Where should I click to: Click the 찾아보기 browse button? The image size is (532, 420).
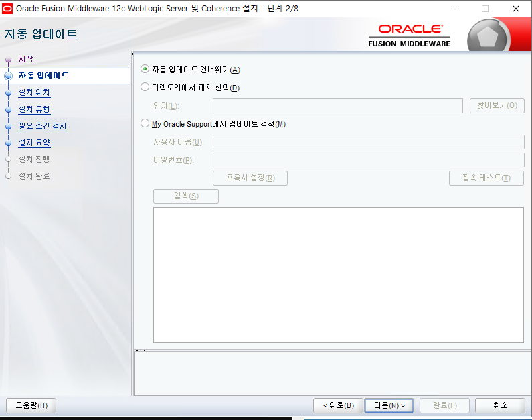pos(497,106)
